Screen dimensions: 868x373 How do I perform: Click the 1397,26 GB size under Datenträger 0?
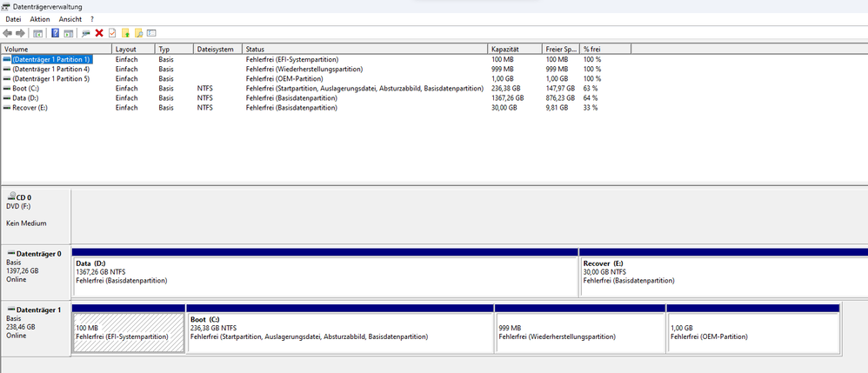coord(22,271)
